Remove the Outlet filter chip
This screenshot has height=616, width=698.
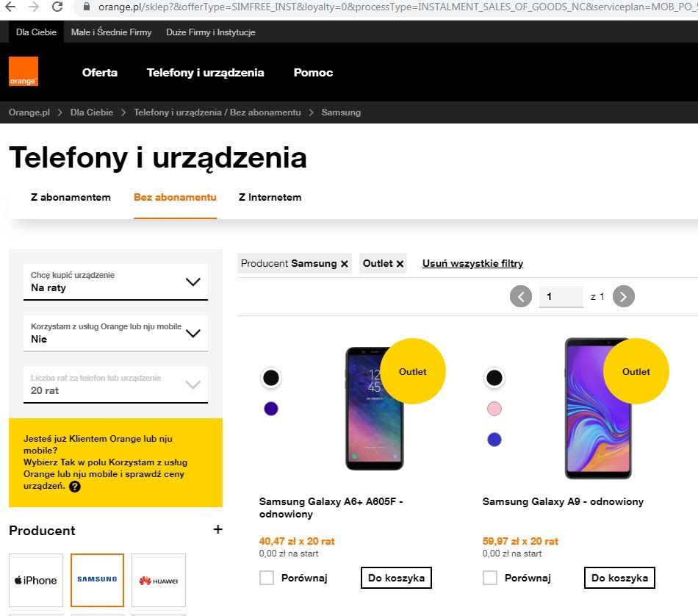pos(400,264)
